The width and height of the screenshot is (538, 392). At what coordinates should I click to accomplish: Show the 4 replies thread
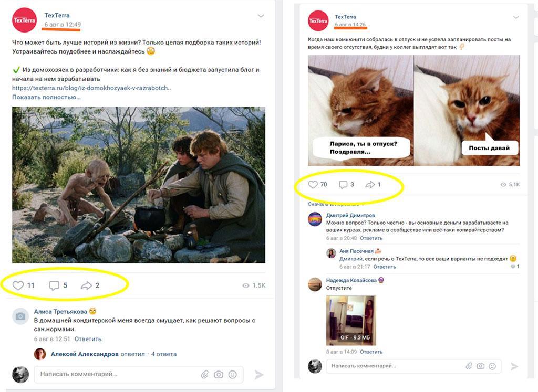(x=163, y=354)
